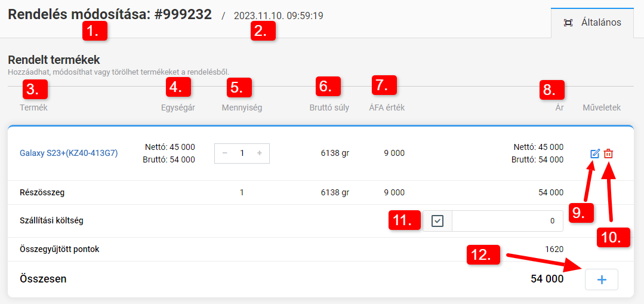Click the Rendelés módosítása: #999232 title
The height and width of the screenshot is (304, 644).
pyautogui.click(x=110, y=15)
